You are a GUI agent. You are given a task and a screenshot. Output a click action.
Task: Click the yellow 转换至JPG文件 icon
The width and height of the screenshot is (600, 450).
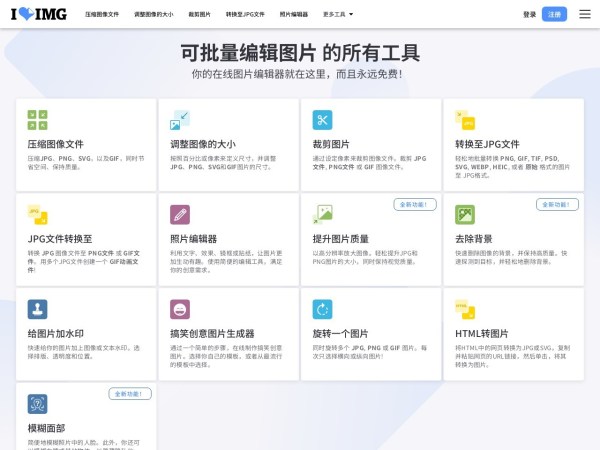(465, 120)
